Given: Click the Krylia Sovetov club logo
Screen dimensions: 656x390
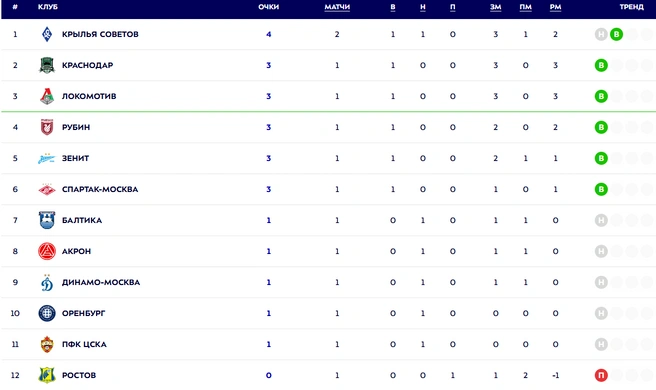Looking at the screenshot, I should pos(47,34).
